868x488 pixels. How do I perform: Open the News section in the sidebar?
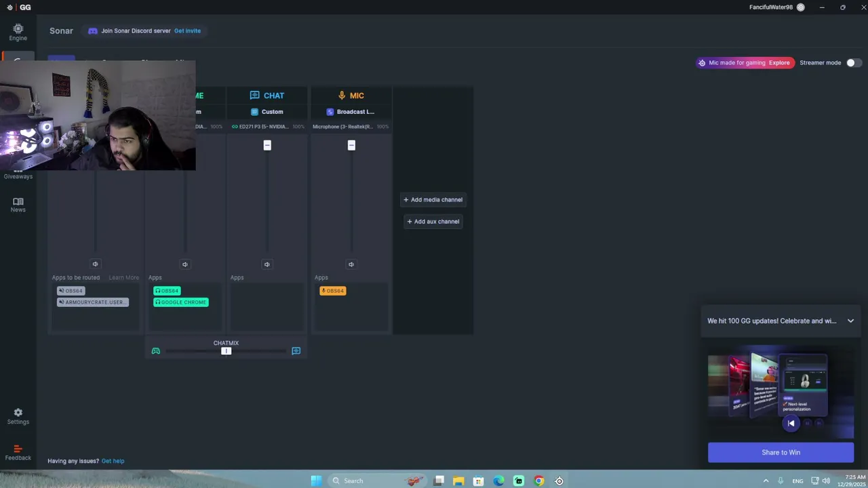(x=18, y=205)
